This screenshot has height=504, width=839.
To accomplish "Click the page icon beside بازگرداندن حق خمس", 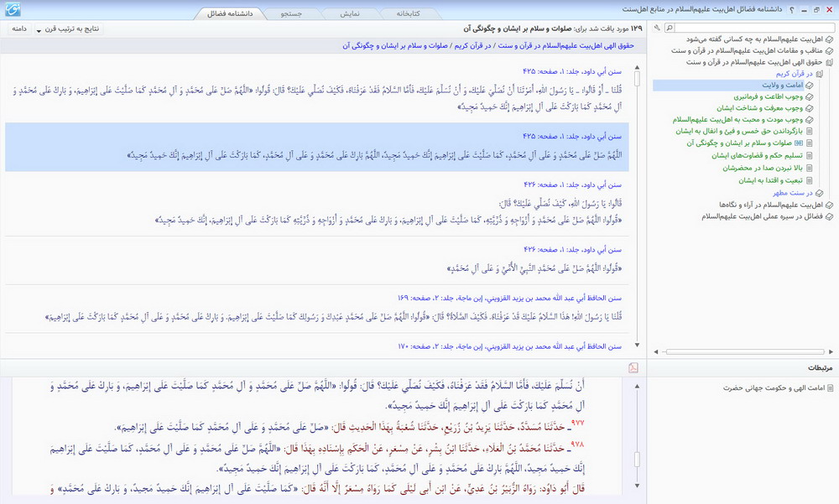I will click(x=809, y=131).
